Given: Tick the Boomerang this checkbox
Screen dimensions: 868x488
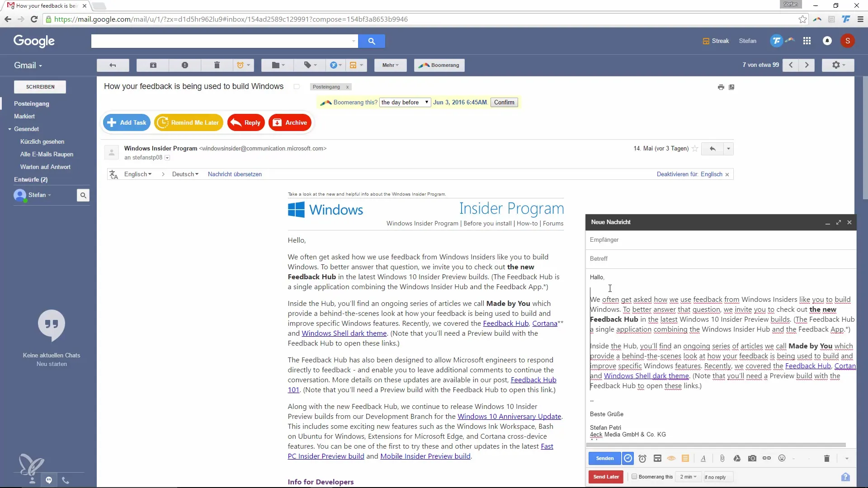Looking at the screenshot, I should pos(634,476).
